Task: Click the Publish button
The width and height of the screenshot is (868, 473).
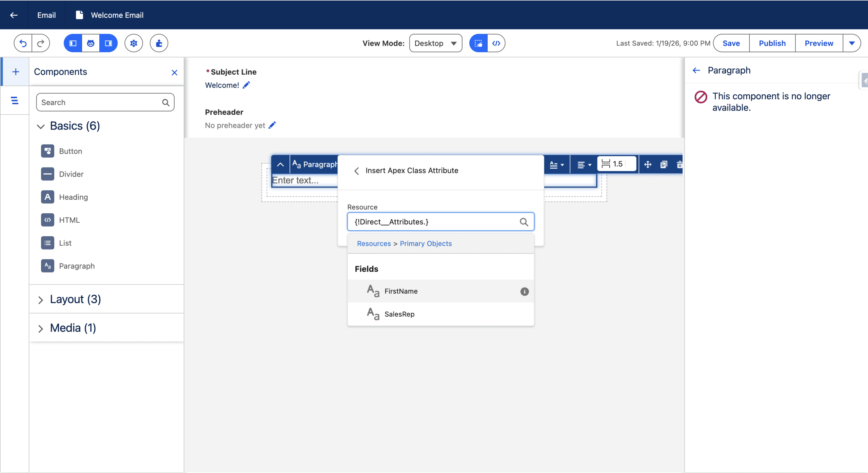Action: [772, 43]
